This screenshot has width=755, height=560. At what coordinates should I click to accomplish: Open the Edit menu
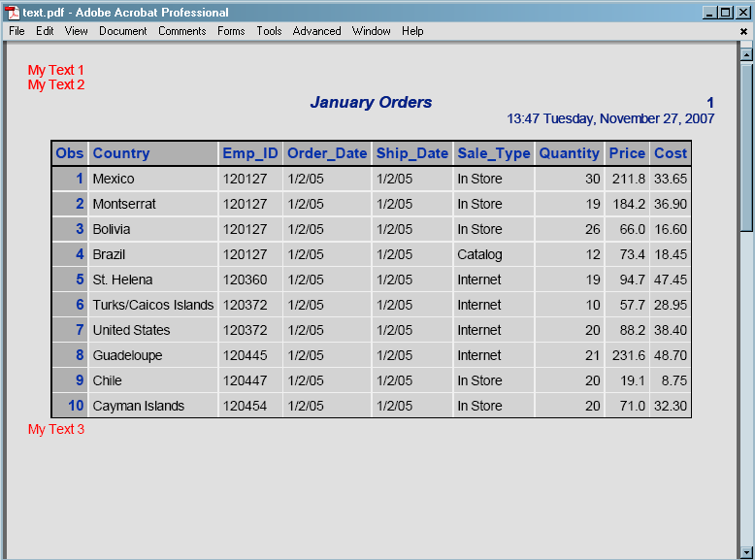45,31
